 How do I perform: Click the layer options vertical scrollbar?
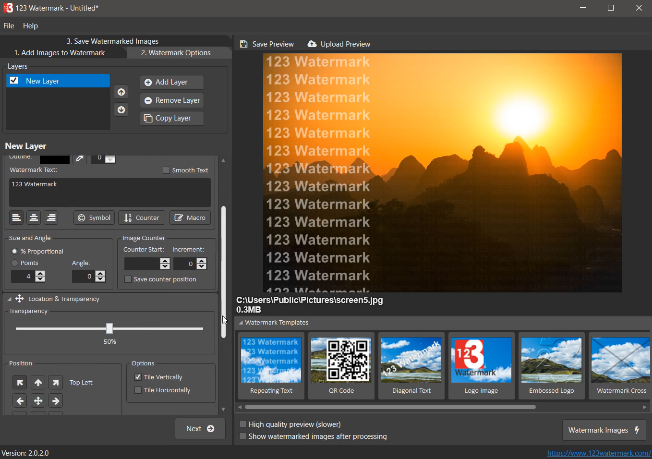point(224,272)
